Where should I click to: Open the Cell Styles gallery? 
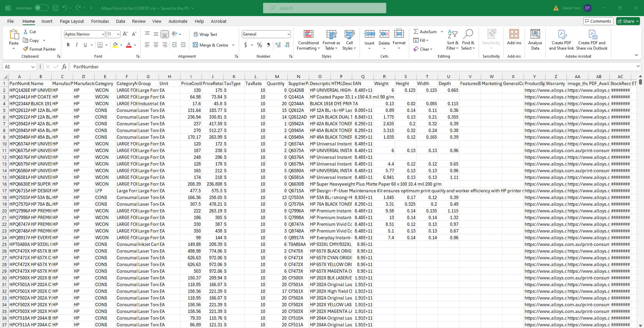pos(349,40)
